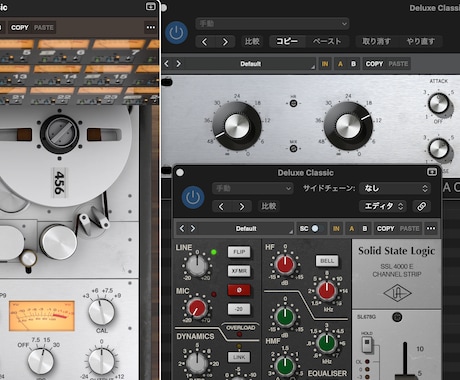This screenshot has height=380, width=460.
Task: Click 取り消す undo button
Action: point(376,41)
